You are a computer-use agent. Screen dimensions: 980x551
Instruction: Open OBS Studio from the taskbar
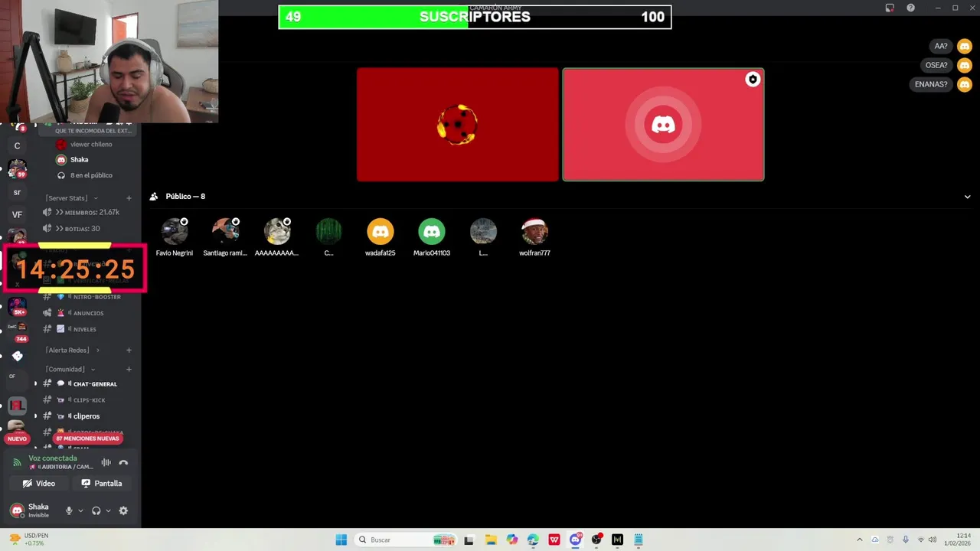[596, 540]
